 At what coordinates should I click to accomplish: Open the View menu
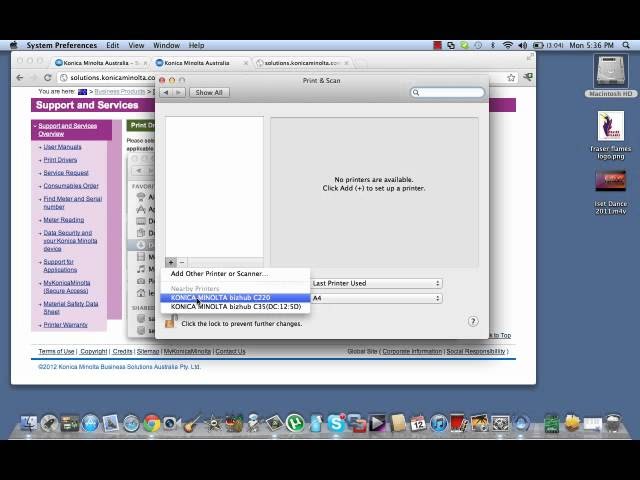tap(136, 45)
